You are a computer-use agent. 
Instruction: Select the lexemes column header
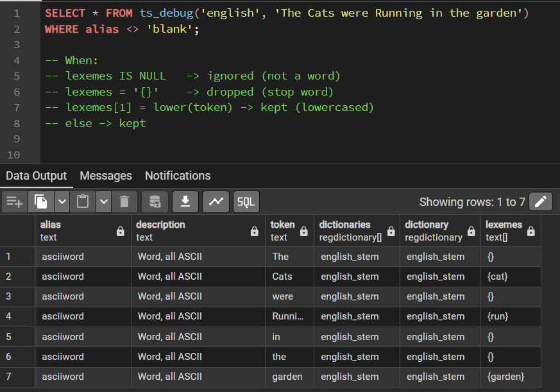tap(511, 231)
